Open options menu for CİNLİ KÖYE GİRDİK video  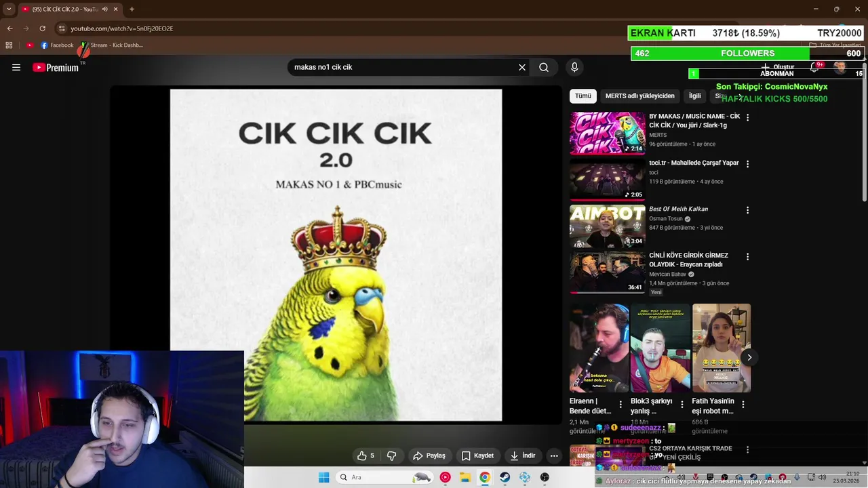[x=747, y=257]
